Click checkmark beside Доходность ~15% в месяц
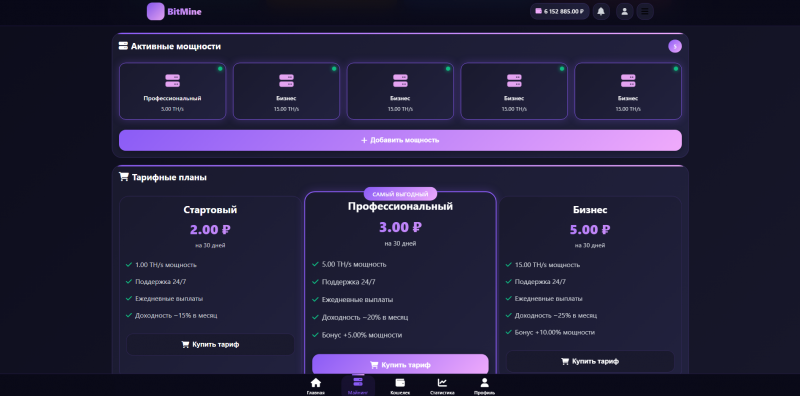Viewport: 800px width, 396px height. click(x=129, y=315)
